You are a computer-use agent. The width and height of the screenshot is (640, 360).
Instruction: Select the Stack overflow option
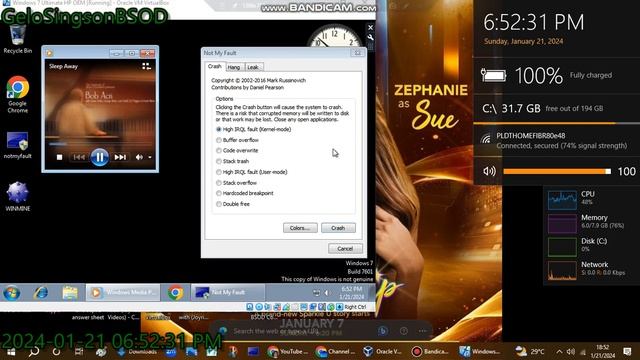click(x=236, y=183)
